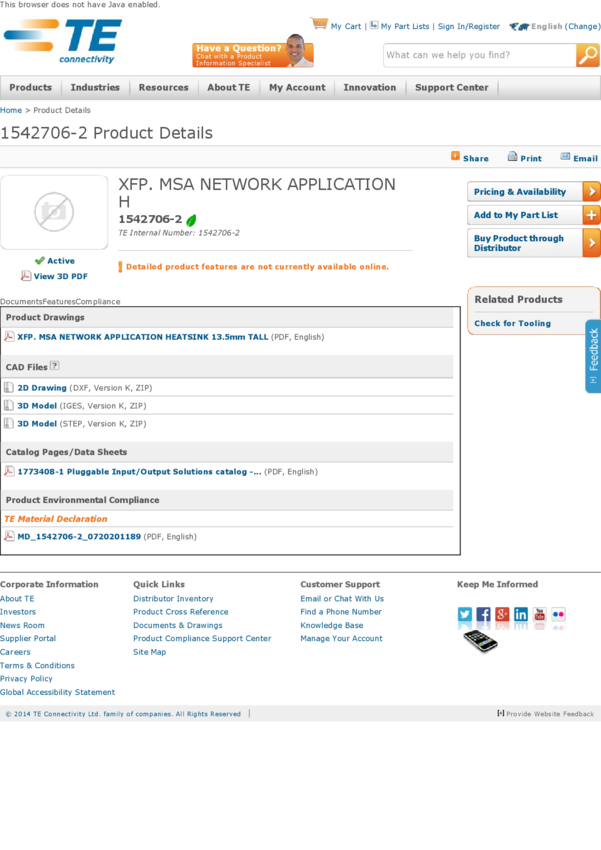
Task: Click the YouTube social icon
Action: [540, 615]
